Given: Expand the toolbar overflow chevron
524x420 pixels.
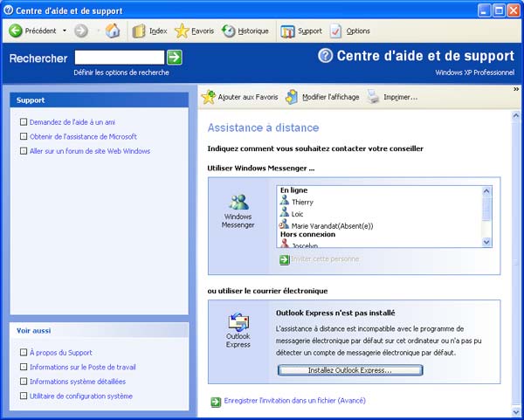Looking at the screenshot, I should 516,89.
